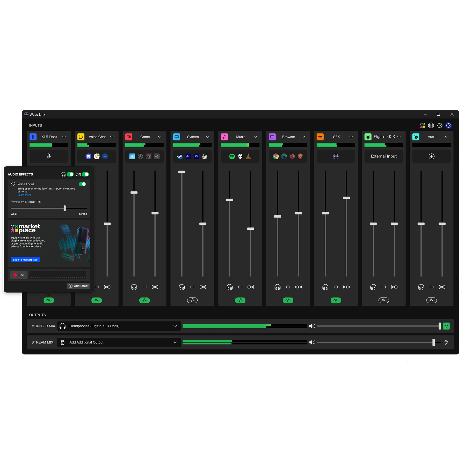This screenshot has width=464, height=476.
Task: Click the Edge icon in Browser channel
Action: (284, 156)
